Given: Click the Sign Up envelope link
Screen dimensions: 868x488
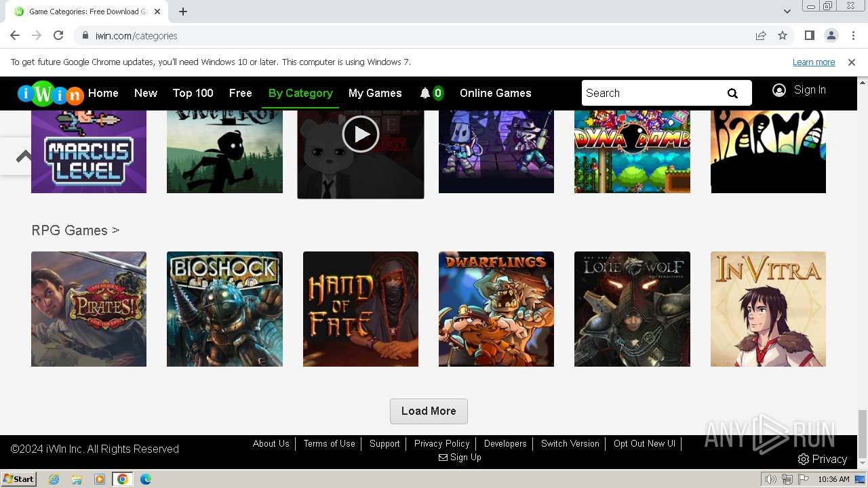Looking at the screenshot, I should point(460,457).
